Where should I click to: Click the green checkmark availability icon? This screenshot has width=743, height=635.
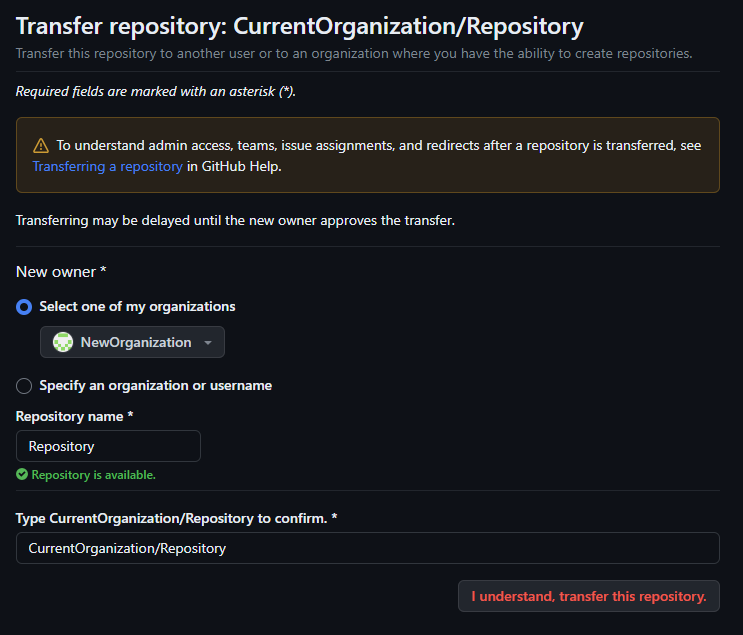click(22, 475)
